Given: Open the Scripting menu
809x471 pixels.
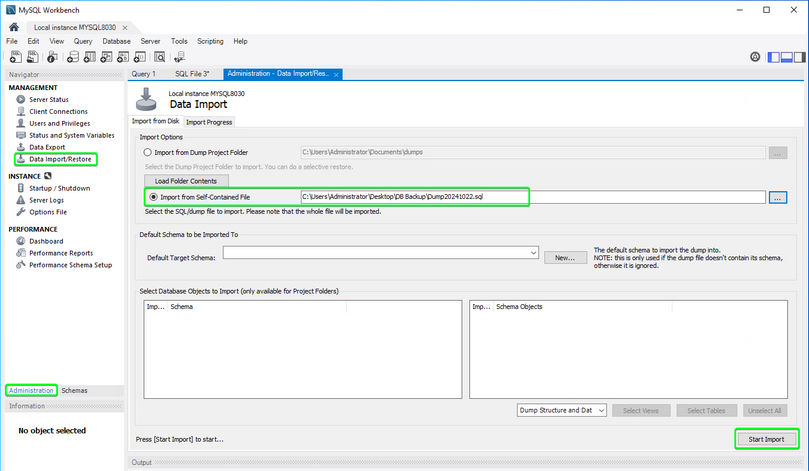Looking at the screenshot, I should (211, 41).
